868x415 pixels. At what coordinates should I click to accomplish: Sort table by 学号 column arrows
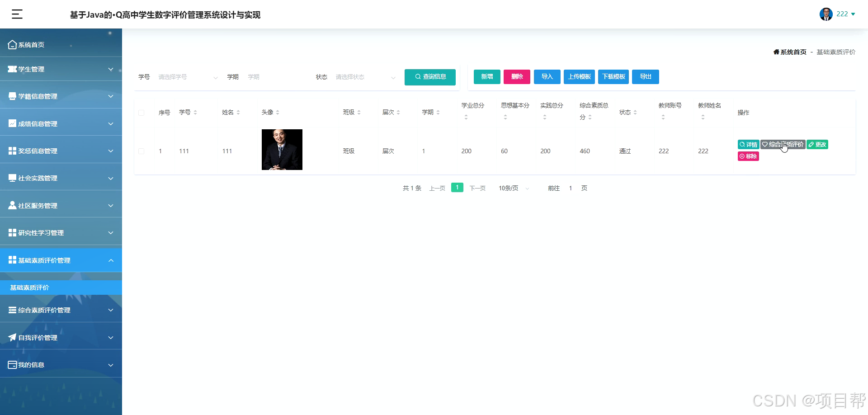(195, 113)
